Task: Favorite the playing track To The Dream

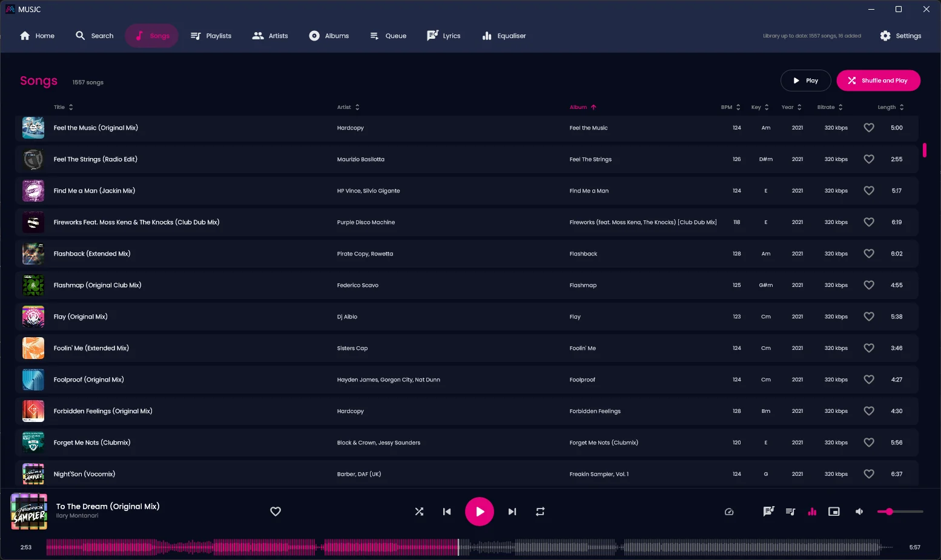Action: coord(276,512)
